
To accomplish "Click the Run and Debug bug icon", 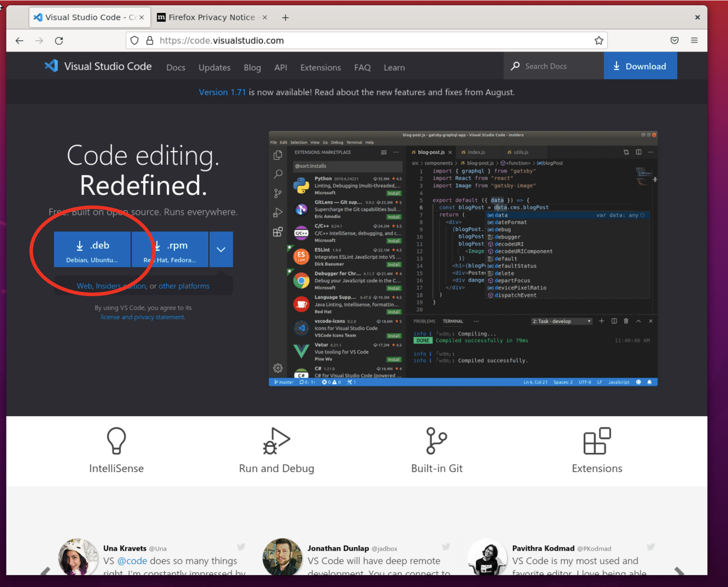I will click(276, 441).
